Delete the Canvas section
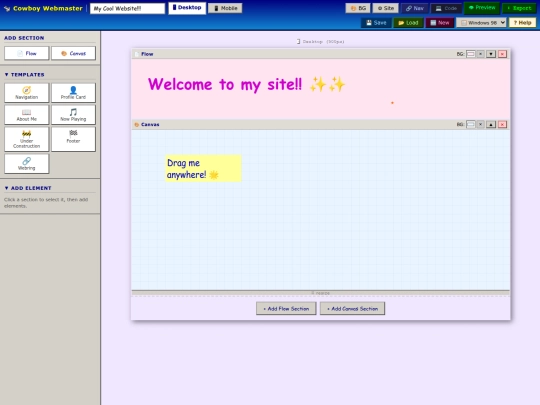 [502, 124]
